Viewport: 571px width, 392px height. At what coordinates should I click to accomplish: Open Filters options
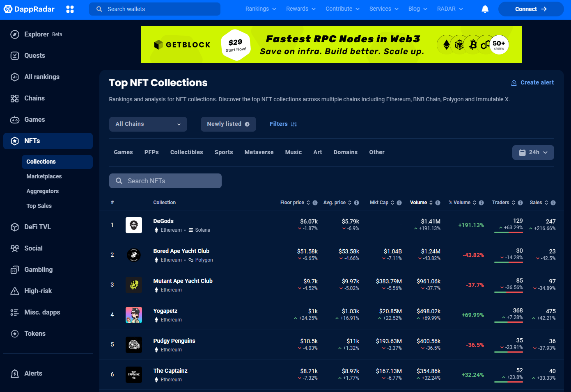[x=283, y=124]
